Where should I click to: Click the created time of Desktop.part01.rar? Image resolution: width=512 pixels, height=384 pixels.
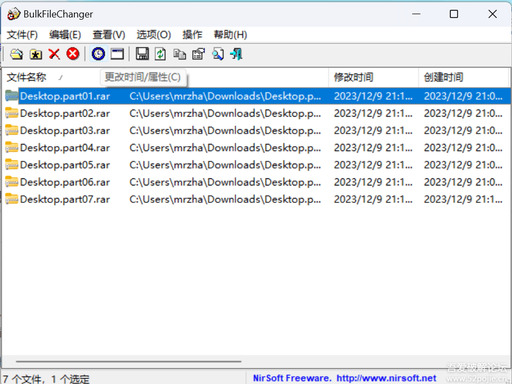click(463, 96)
